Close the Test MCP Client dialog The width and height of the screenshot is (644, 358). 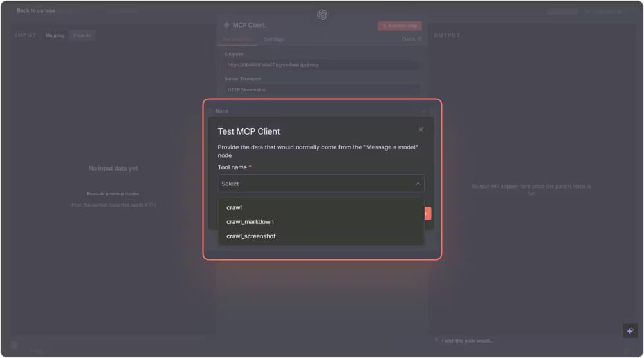coord(421,129)
